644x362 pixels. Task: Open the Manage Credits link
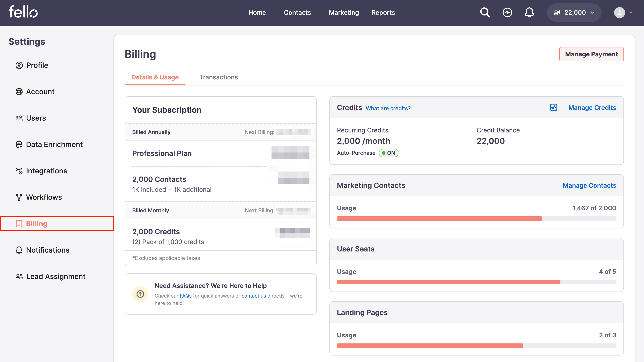pos(592,107)
